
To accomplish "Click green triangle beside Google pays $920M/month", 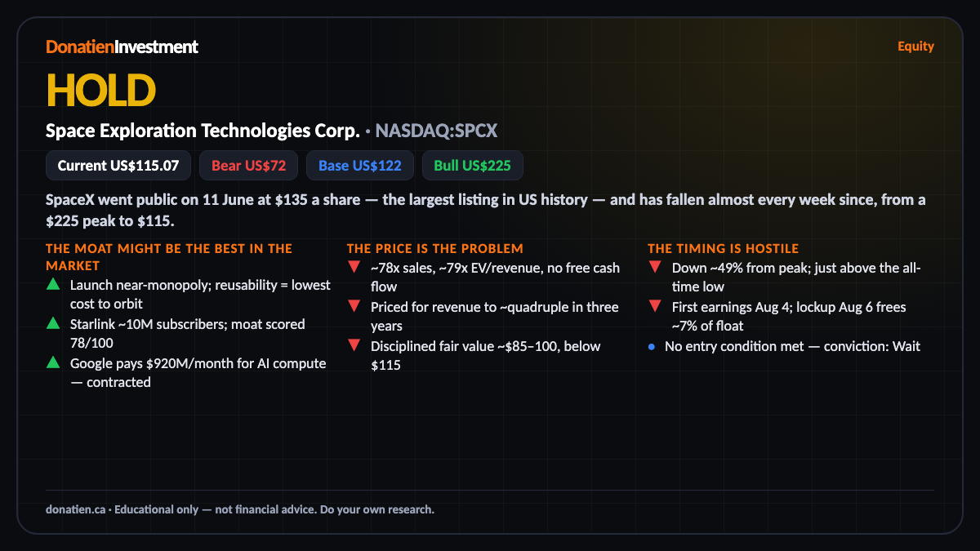I will point(53,363).
